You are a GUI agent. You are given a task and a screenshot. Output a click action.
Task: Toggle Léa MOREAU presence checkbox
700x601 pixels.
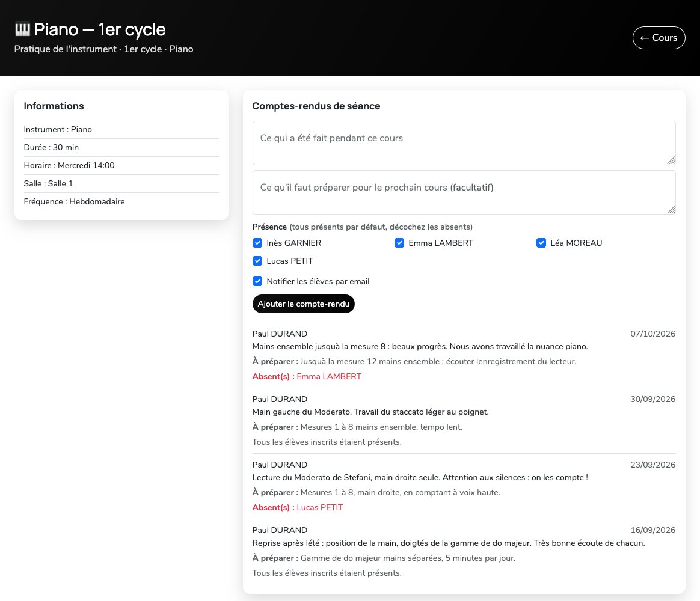click(541, 243)
